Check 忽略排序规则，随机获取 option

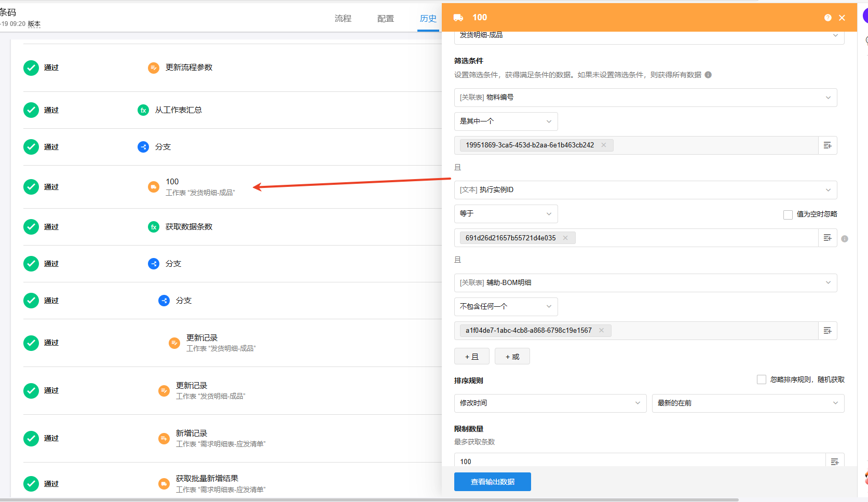coord(762,379)
